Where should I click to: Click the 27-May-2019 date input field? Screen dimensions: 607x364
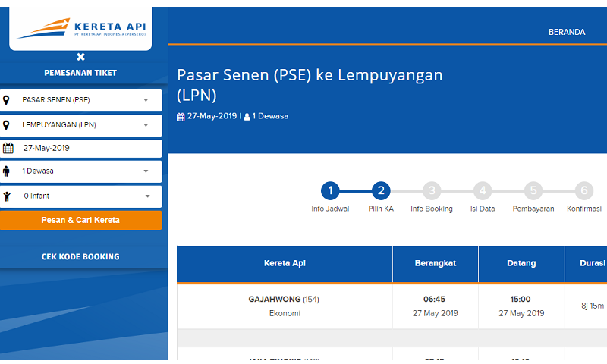[87, 149]
